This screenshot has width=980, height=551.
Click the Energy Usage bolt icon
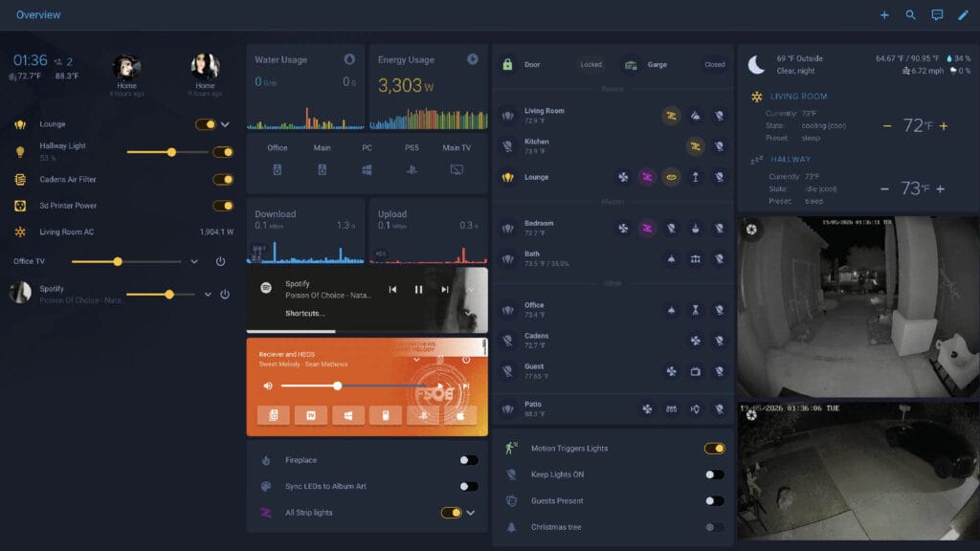(x=473, y=59)
